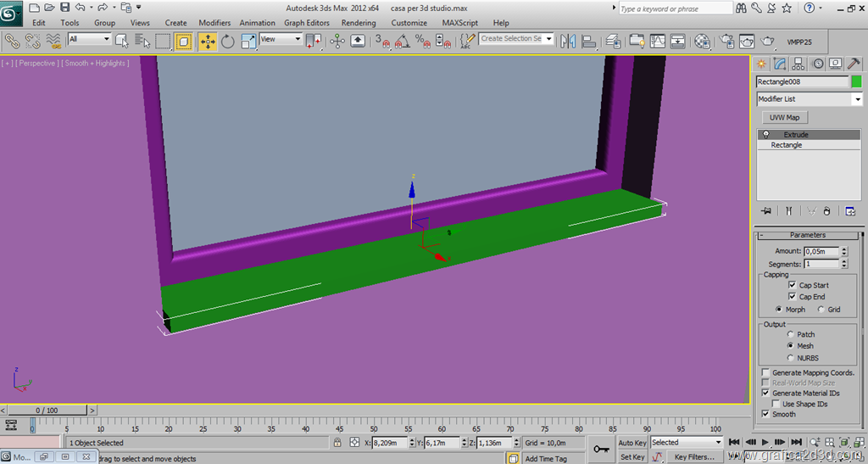Open the Modifier List dropdown
This screenshot has width=868, height=464.
(857, 99)
